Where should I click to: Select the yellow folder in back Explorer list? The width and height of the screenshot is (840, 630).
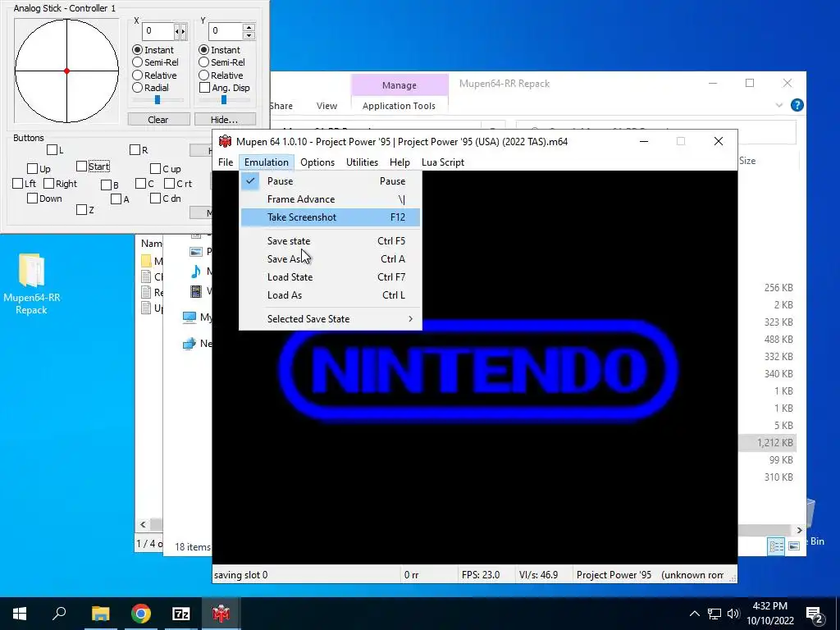click(x=146, y=261)
